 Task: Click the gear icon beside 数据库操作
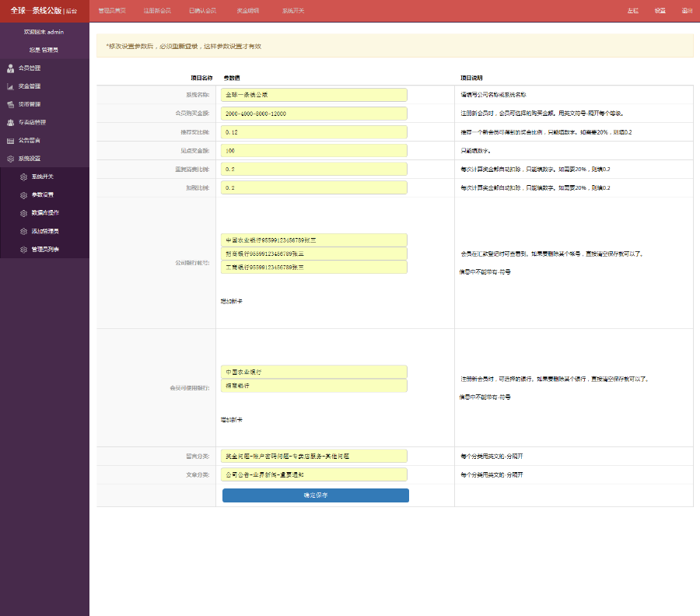(23, 213)
